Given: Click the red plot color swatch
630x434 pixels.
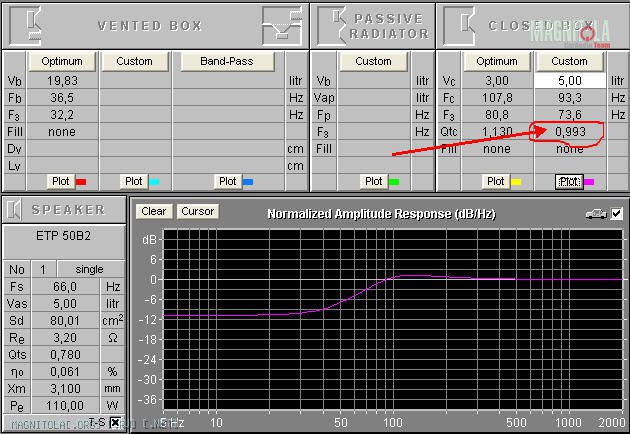Looking at the screenshot, I should (x=81, y=182).
